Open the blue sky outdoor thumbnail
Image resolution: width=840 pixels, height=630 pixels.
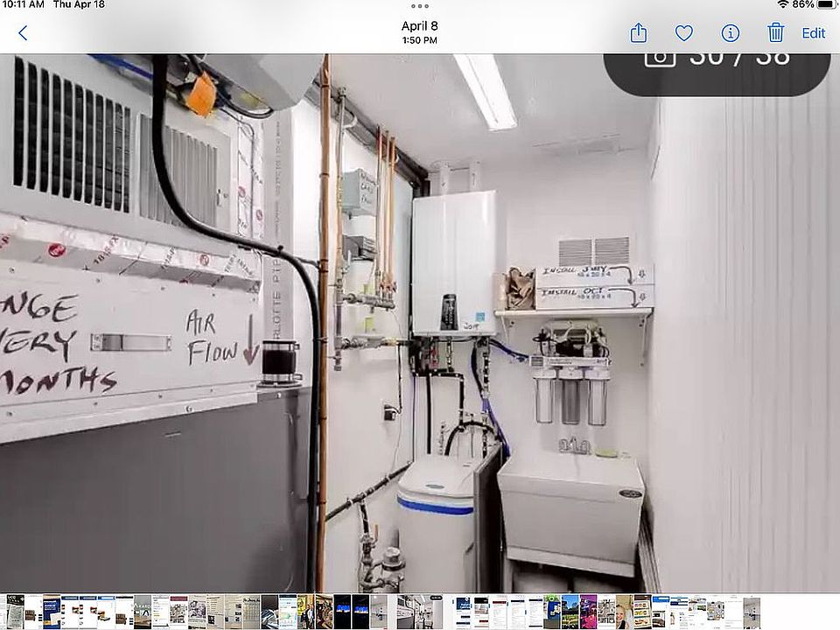click(x=570, y=611)
